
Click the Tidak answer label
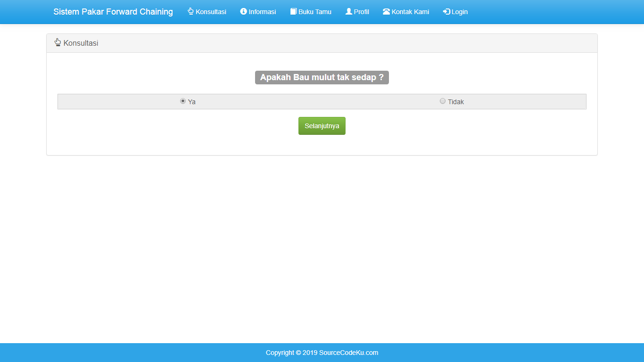[456, 102]
